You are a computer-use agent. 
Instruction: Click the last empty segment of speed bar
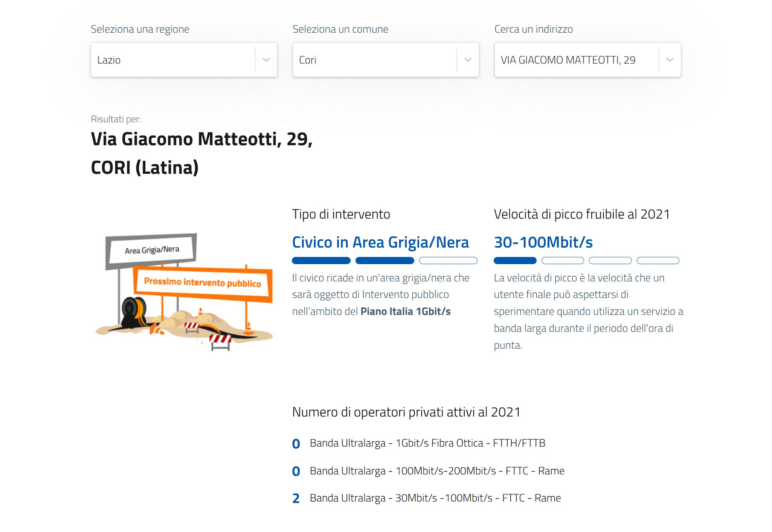pos(658,260)
